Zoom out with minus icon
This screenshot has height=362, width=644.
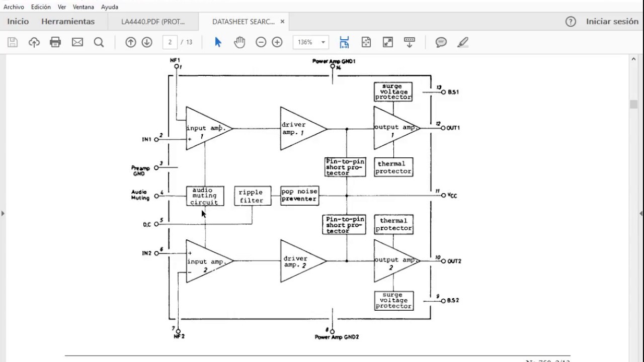(261, 42)
